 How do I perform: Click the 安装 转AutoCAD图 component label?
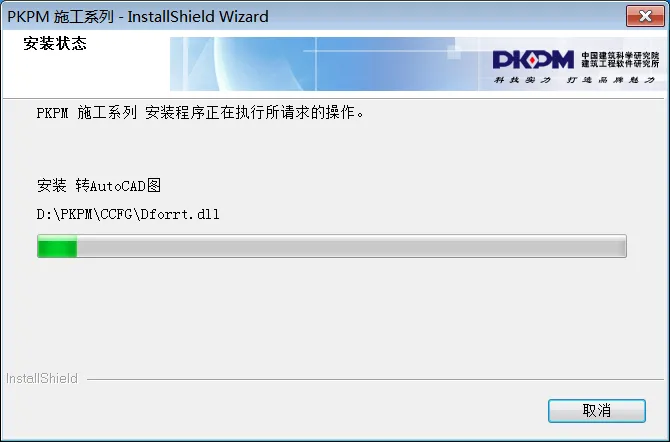pyautogui.click(x=99, y=186)
